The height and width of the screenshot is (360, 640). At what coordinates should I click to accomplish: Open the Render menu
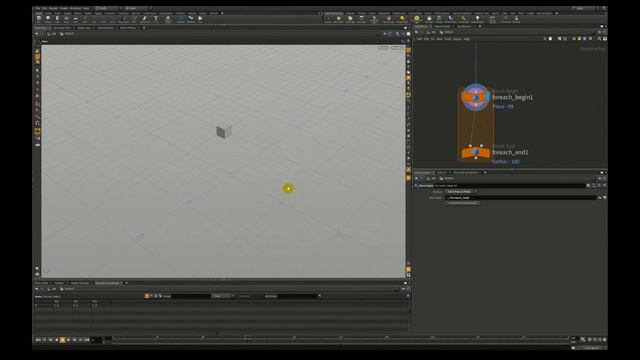click(53, 8)
